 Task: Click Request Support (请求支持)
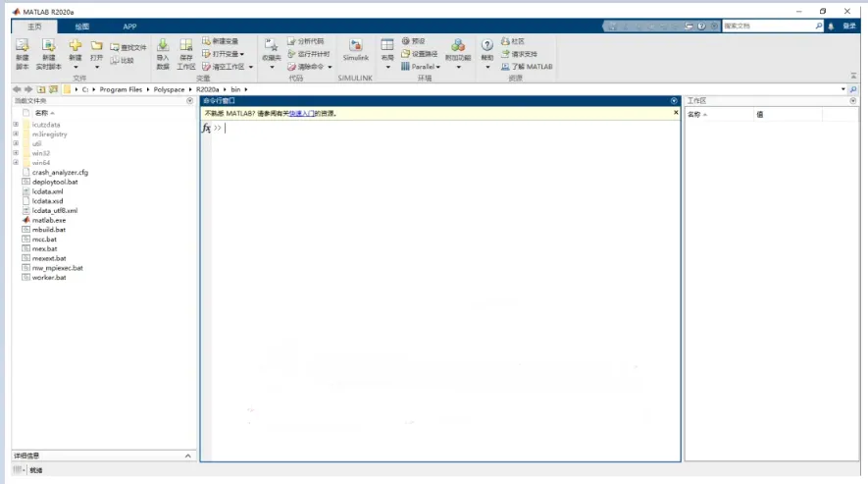[519, 54]
